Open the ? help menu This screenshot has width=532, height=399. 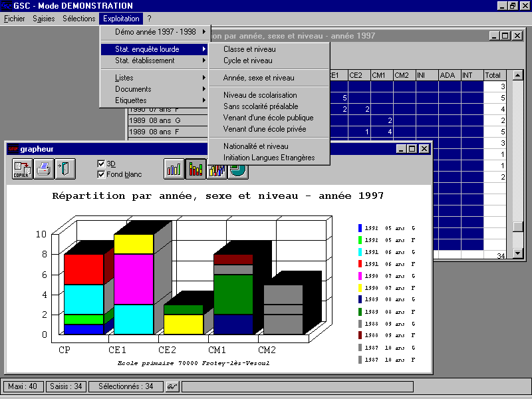click(x=149, y=19)
